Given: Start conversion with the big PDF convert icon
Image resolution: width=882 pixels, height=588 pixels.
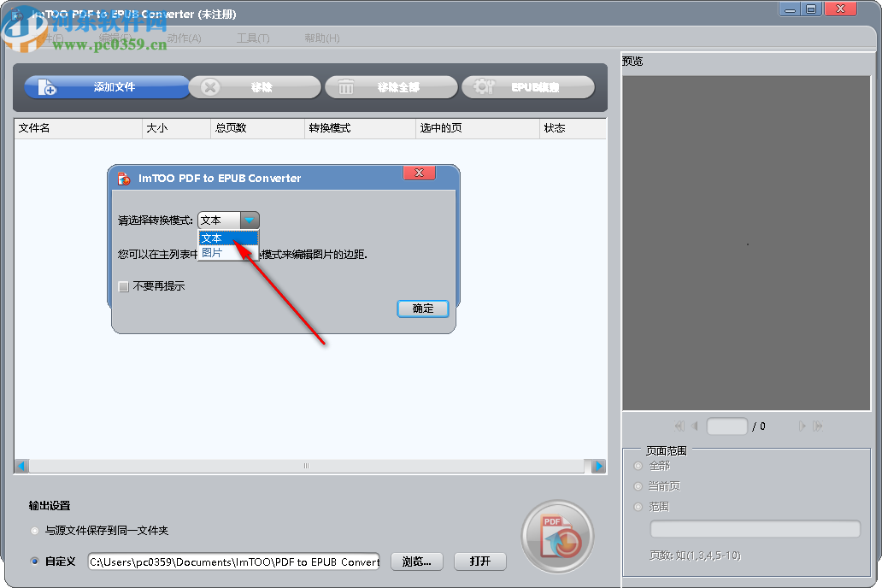Looking at the screenshot, I should [x=556, y=536].
